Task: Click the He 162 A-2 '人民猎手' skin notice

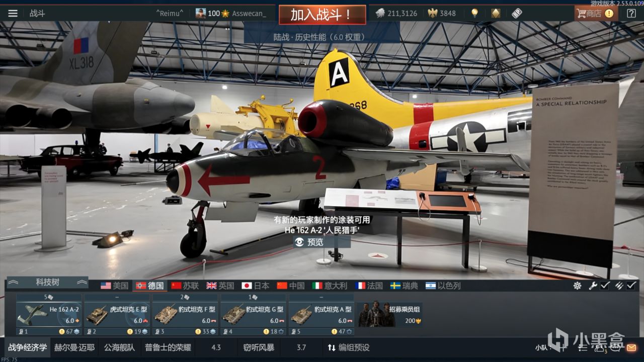Action: [x=322, y=230]
